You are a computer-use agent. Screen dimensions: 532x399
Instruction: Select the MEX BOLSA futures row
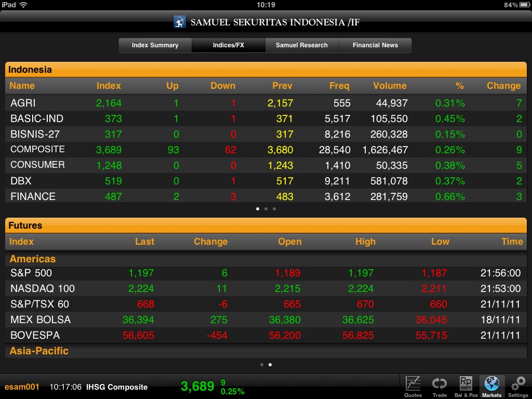pyautogui.click(x=265, y=320)
